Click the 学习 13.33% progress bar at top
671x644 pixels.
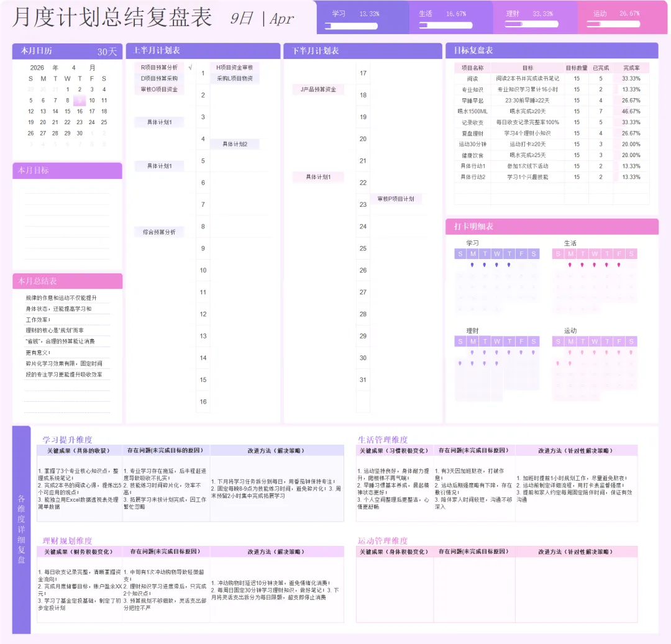[351, 26]
